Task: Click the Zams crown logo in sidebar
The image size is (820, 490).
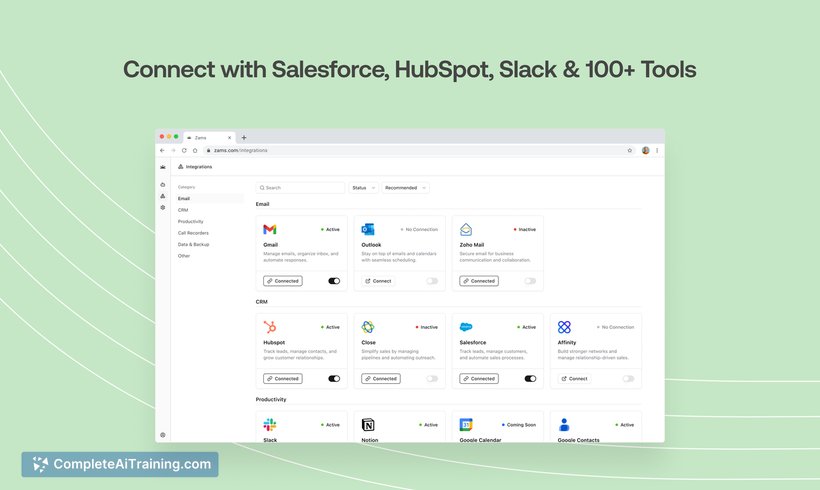Action: (163, 167)
